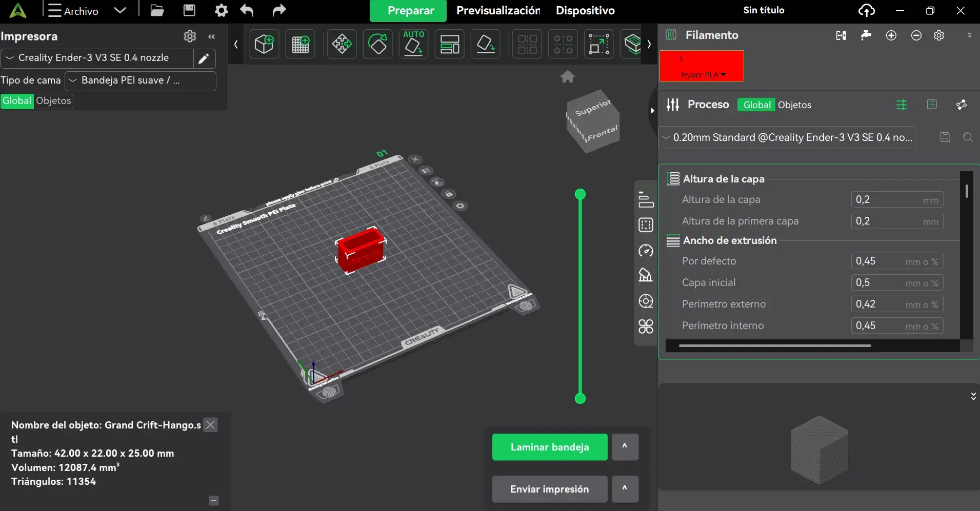Click the Arrange all objects icon
This screenshot has width=980, height=511.
pos(449,44)
